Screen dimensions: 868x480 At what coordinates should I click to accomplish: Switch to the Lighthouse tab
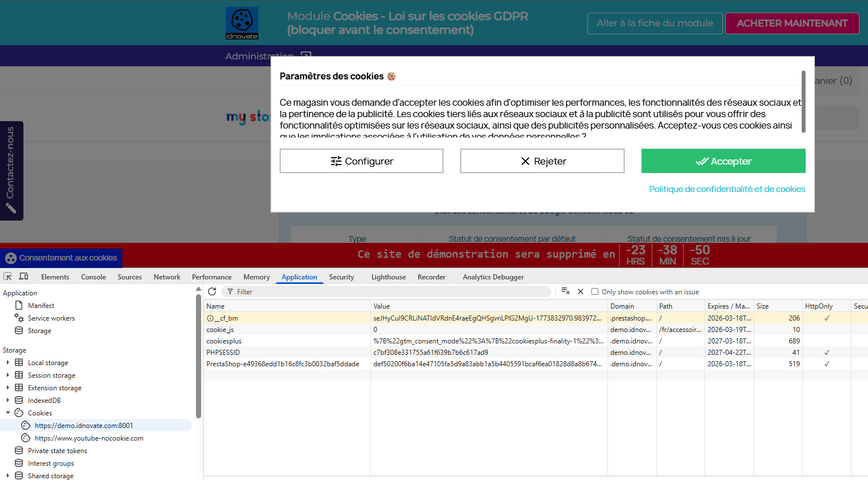click(389, 277)
